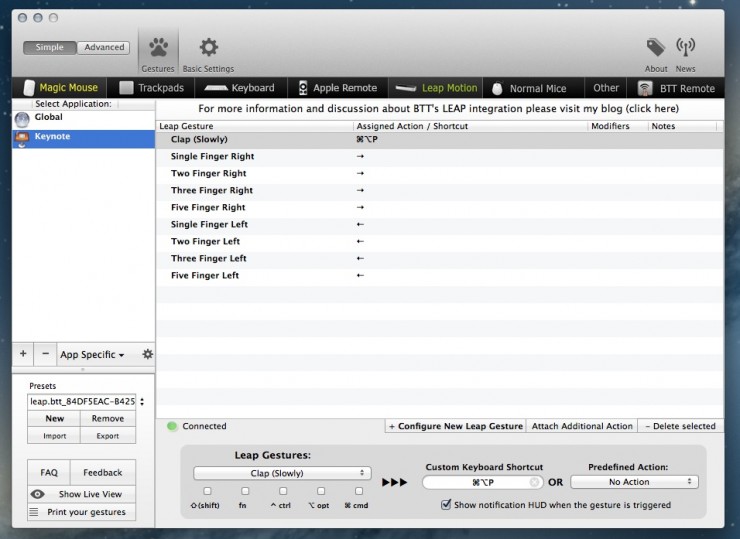Click the Global globe icon

(x=22, y=120)
